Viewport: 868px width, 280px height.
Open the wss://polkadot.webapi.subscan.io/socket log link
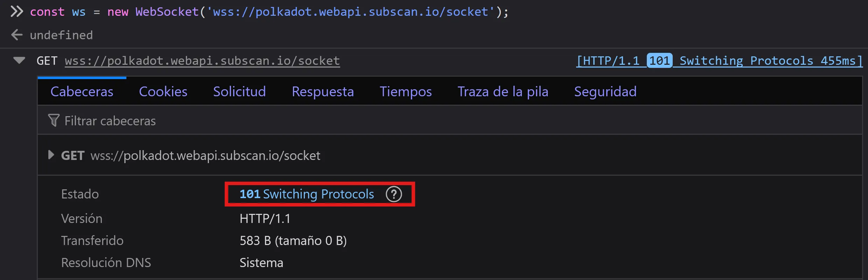click(202, 61)
